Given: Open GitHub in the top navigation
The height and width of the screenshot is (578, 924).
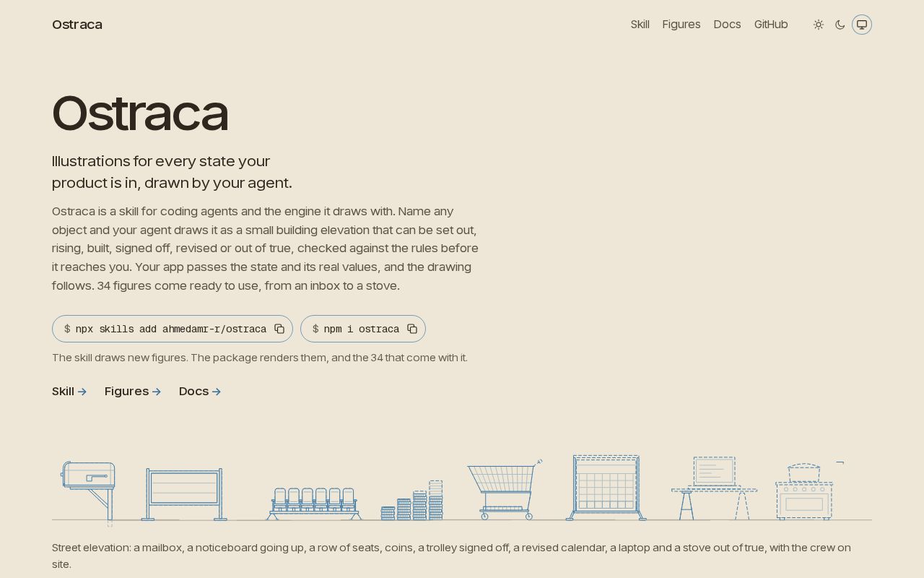Looking at the screenshot, I should tap(771, 25).
